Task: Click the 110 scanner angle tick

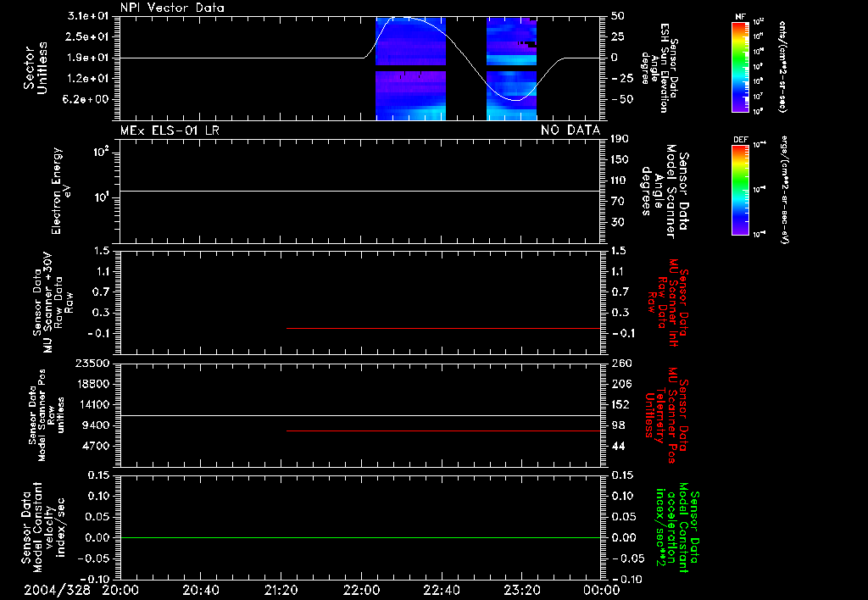Action: (620, 181)
